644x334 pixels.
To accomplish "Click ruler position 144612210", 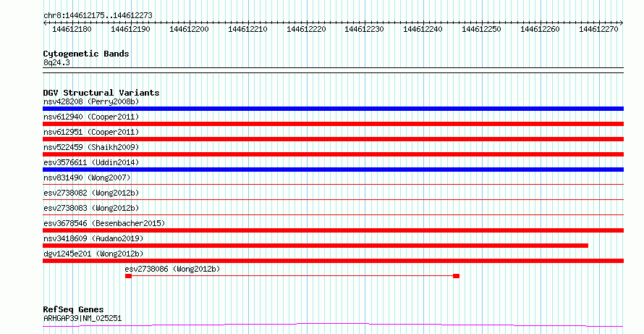I will pyautogui.click(x=247, y=29).
